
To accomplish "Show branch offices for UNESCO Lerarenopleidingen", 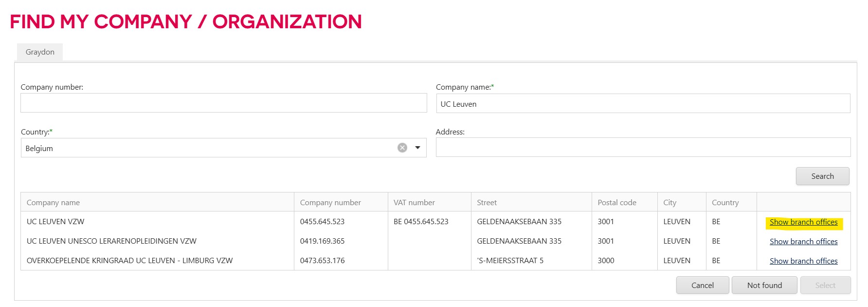I will point(803,242).
